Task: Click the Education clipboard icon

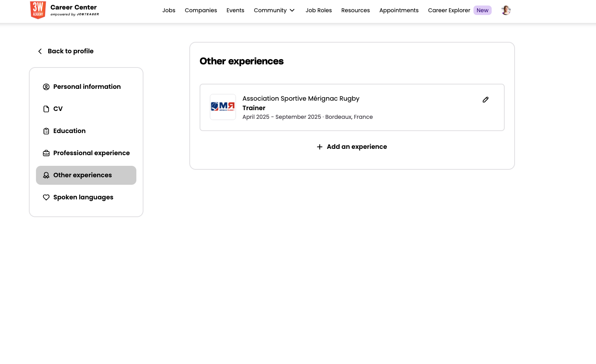Action: click(46, 131)
